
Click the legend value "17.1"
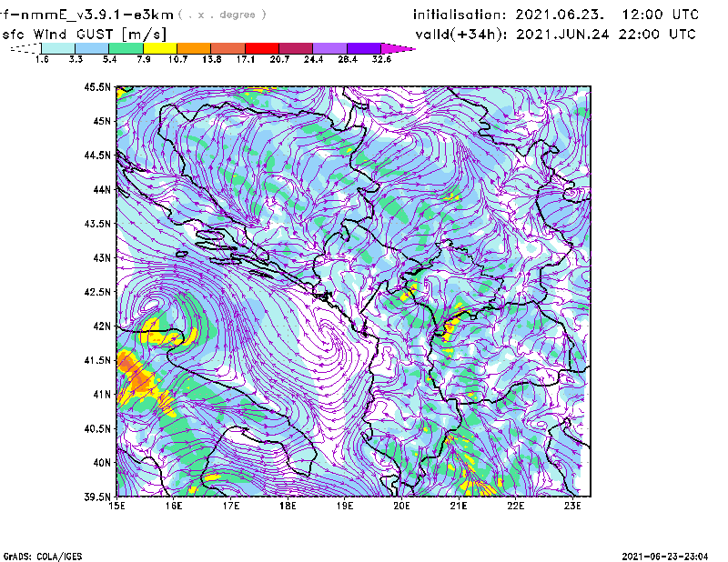coord(246,59)
